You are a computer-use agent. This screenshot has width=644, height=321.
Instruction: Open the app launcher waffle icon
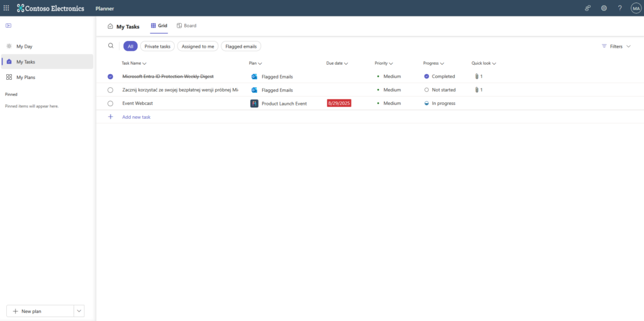pos(6,8)
